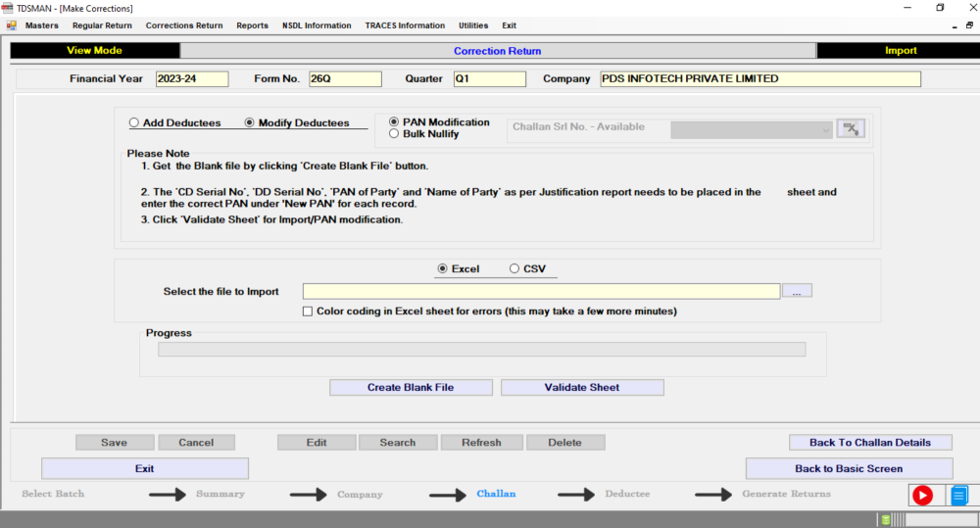The height and width of the screenshot is (528, 980).
Task: Click the browse file ellipsis button
Action: [x=797, y=291]
